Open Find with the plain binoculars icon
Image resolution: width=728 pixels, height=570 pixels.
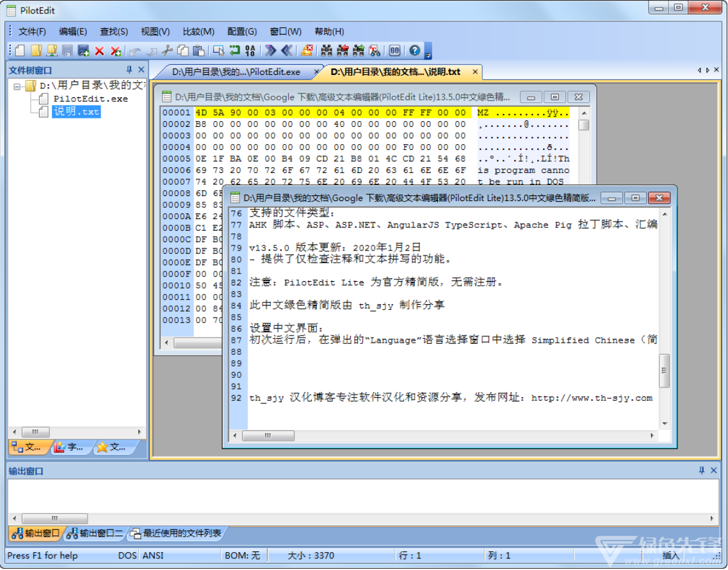pos(327,51)
